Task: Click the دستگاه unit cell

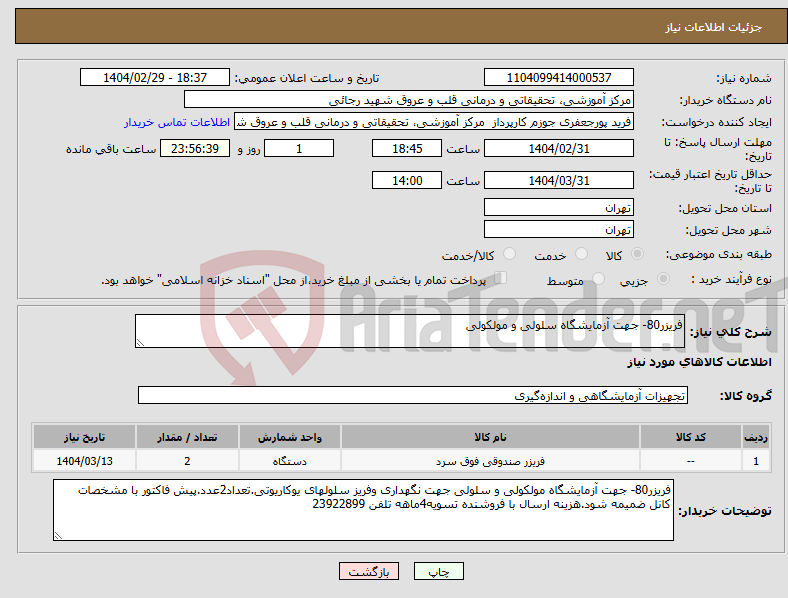Action: tap(290, 461)
